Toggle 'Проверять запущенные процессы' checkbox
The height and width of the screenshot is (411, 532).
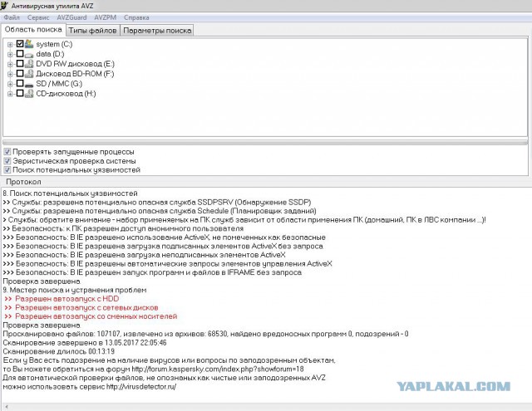(x=7, y=152)
